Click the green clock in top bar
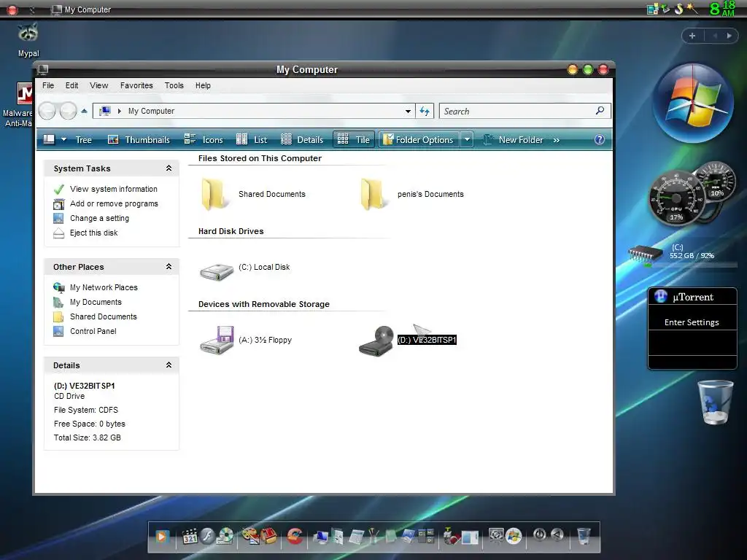747x560 pixels. tap(722, 9)
